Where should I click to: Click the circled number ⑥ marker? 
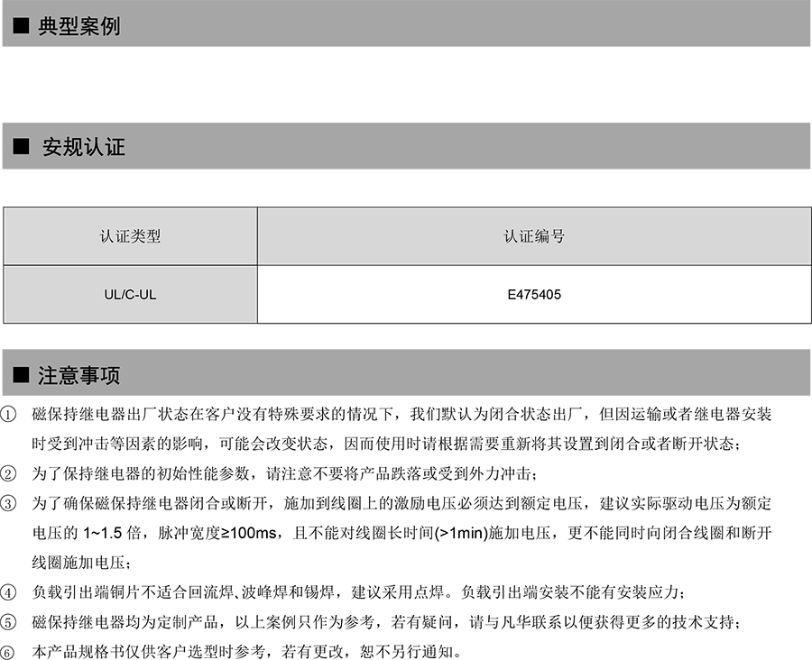[9, 652]
